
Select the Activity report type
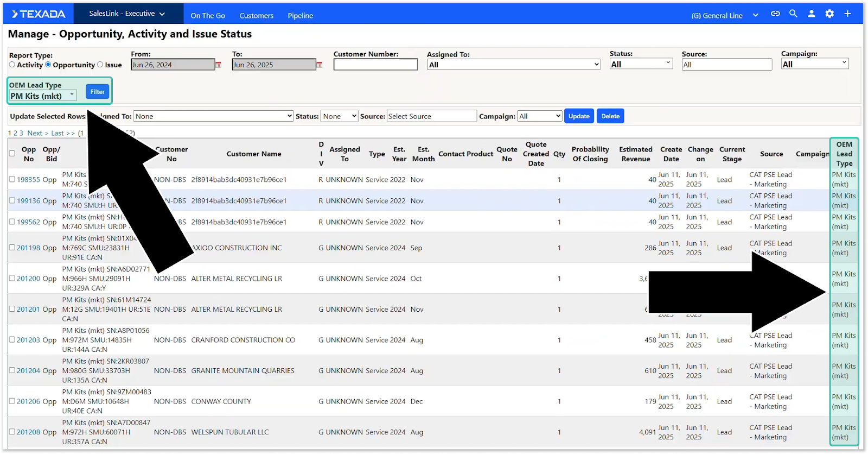click(12, 65)
